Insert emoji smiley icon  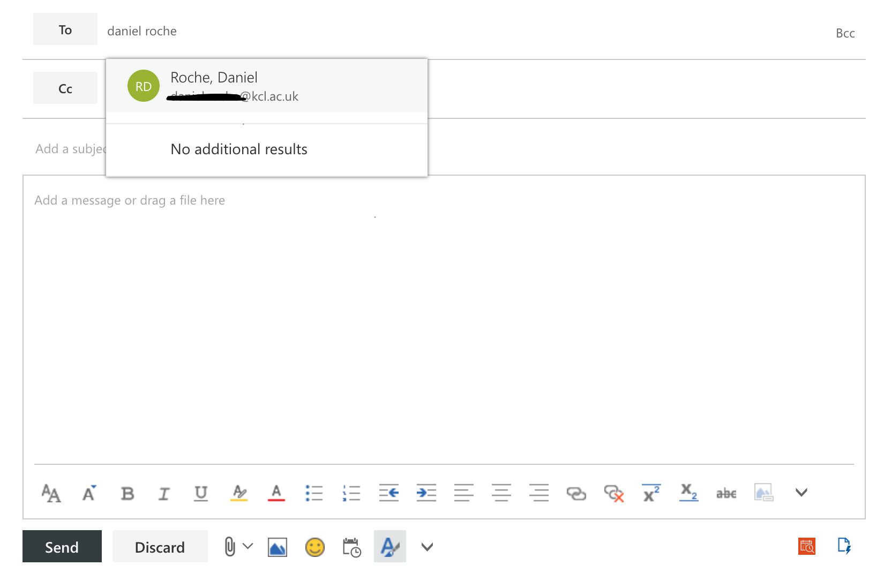click(315, 547)
